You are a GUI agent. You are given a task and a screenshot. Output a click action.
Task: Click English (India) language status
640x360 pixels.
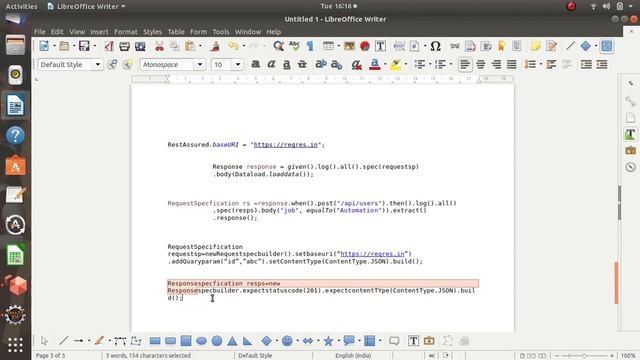pyautogui.click(x=353, y=356)
